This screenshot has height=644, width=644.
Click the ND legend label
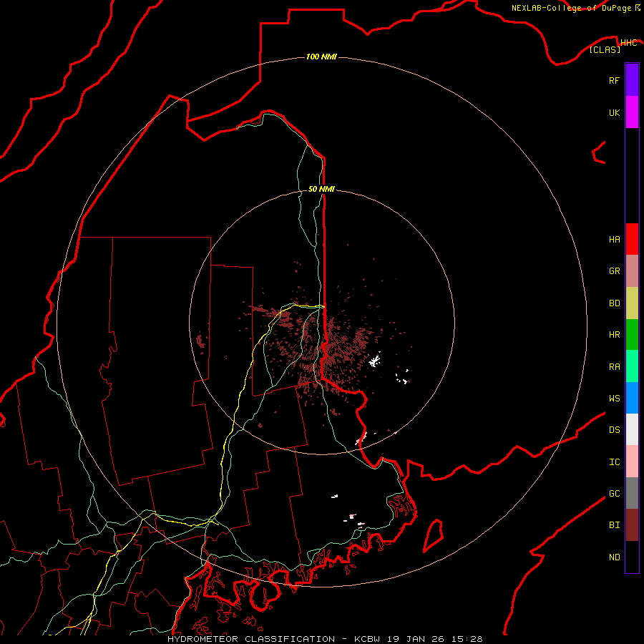click(614, 557)
